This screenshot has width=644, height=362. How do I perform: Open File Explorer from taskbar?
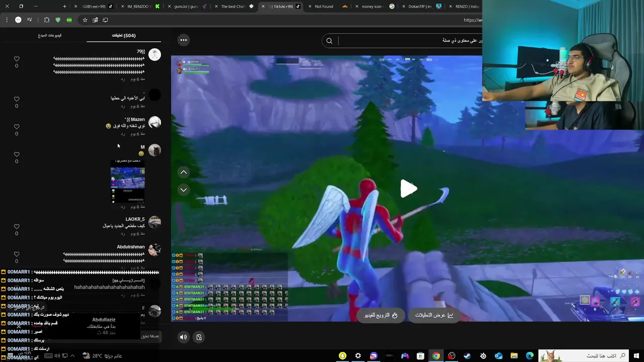[x=514, y=356]
